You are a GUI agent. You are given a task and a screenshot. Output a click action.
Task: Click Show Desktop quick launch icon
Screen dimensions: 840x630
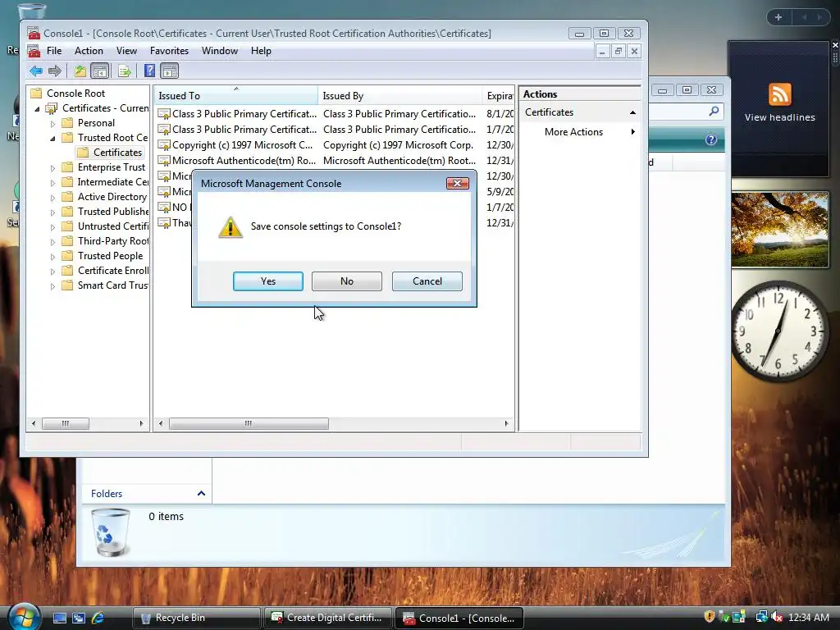59,618
